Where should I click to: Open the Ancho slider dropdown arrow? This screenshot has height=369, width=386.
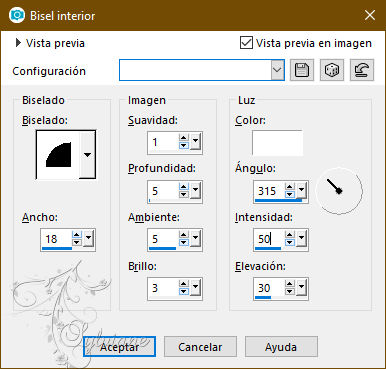click(x=89, y=238)
